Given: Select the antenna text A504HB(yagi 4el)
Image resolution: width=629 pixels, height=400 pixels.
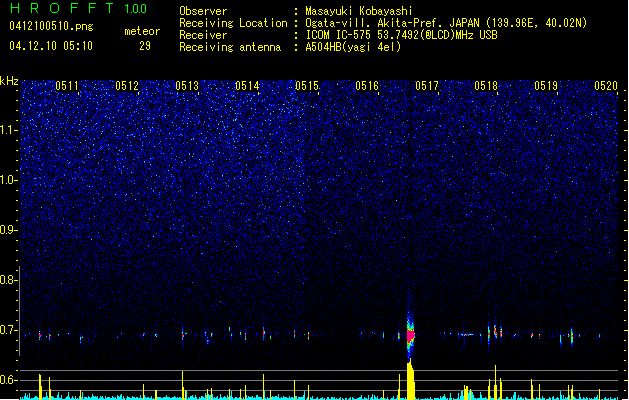Looking at the screenshot, I should pyautogui.click(x=353, y=47).
